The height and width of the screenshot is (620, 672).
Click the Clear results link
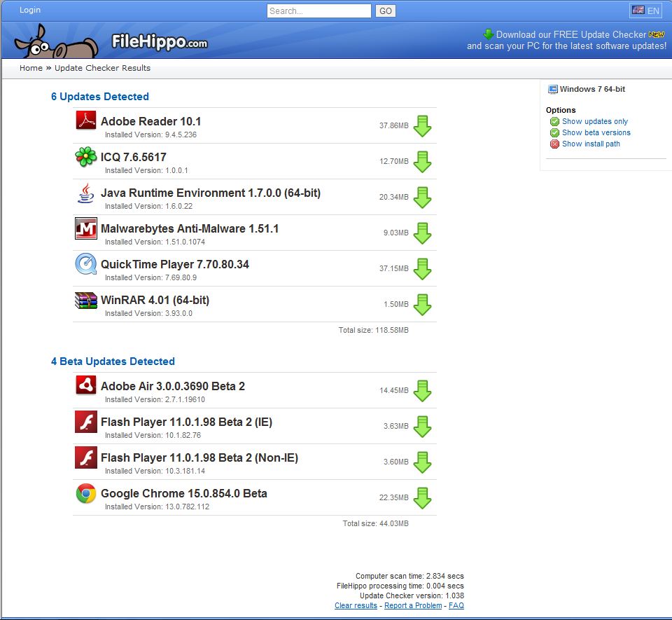click(x=356, y=605)
